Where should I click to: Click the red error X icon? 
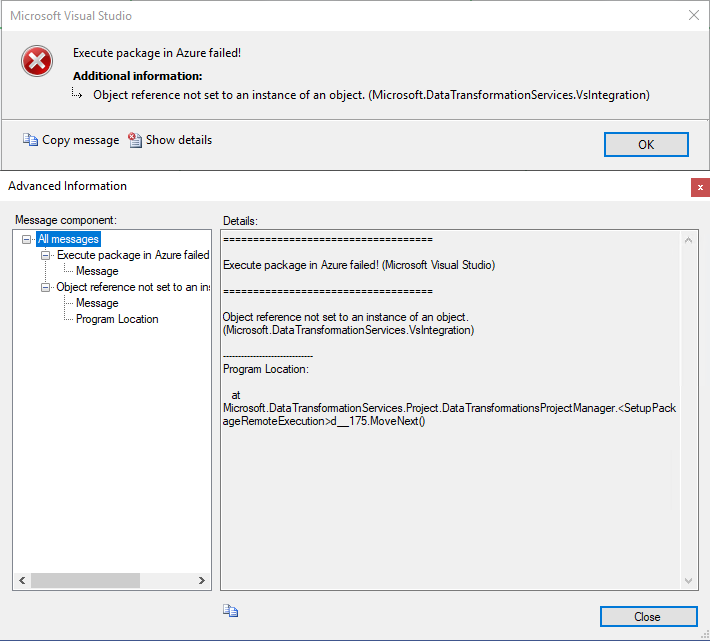point(37,61)
